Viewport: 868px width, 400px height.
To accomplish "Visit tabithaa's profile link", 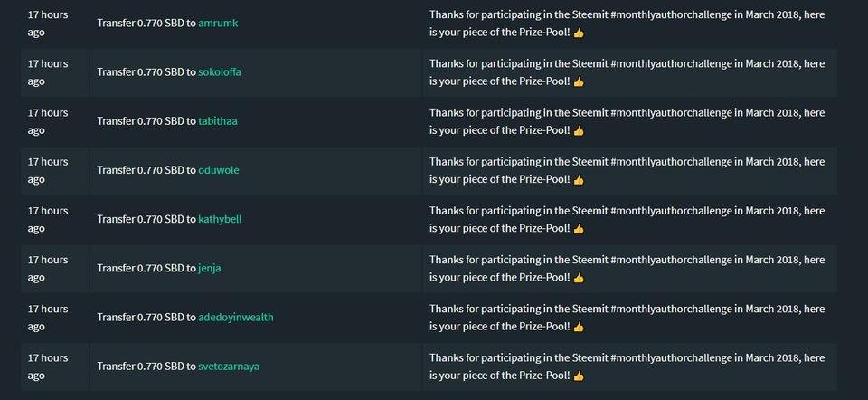I will [x=218, y=120].
